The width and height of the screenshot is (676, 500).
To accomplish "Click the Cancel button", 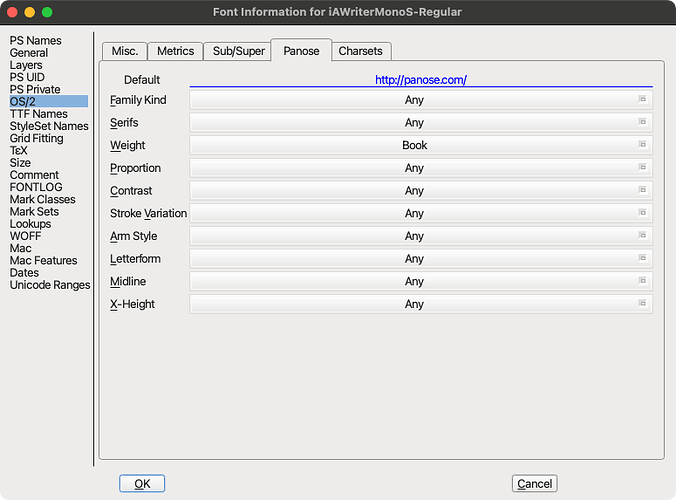I will coord(535,484).
